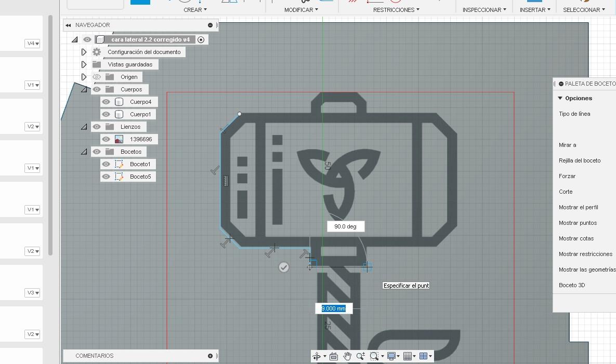This screenshot has width=616, height=364.
Task: Open the CREAR menu
Action: [x=195, y=10]
